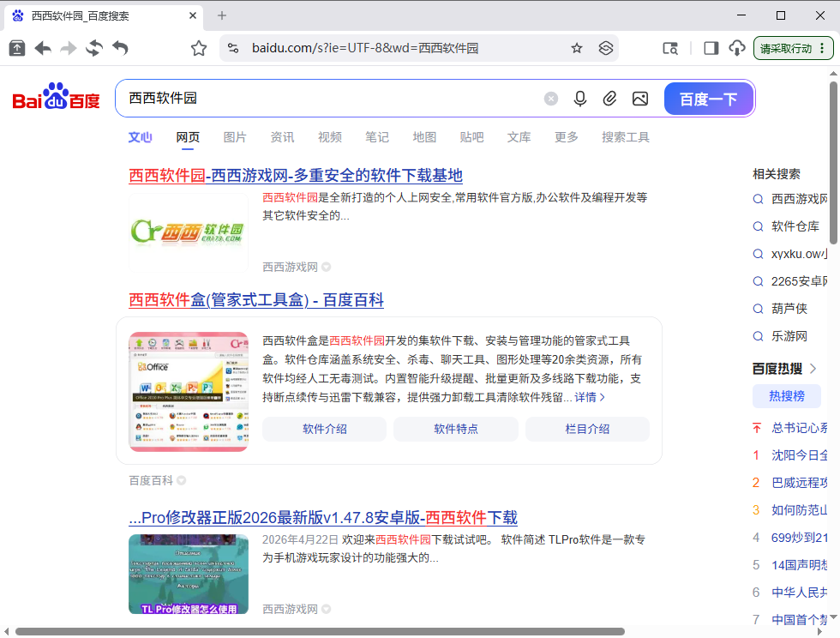Click the browser address bar URL
This screenshot has height=638, width=840.
tap(365, 48)
